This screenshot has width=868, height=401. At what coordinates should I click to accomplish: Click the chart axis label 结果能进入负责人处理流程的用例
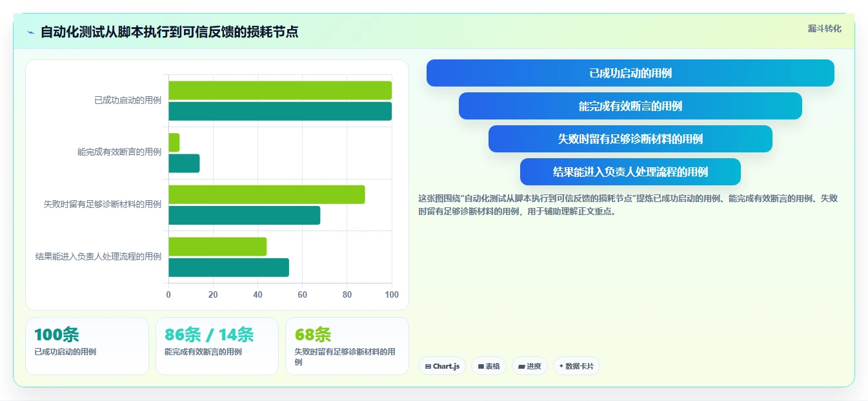pos(98,256)
